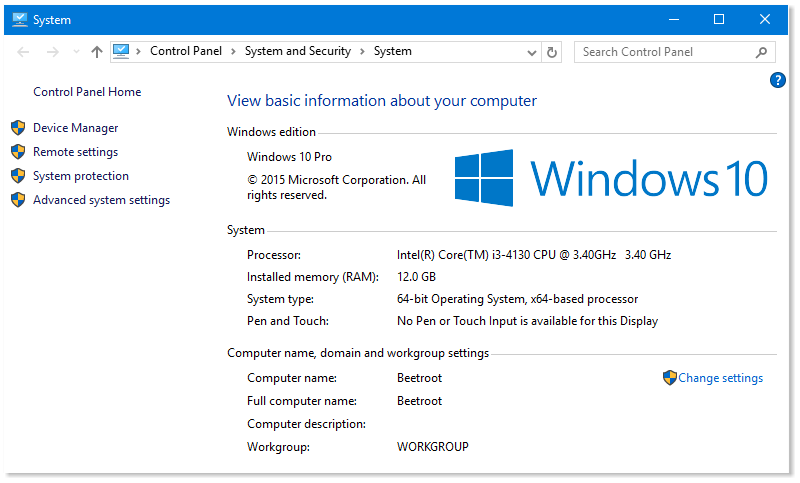
Task: Click View basic information heading
Action: pyautogui.click(x=382, y=101)
